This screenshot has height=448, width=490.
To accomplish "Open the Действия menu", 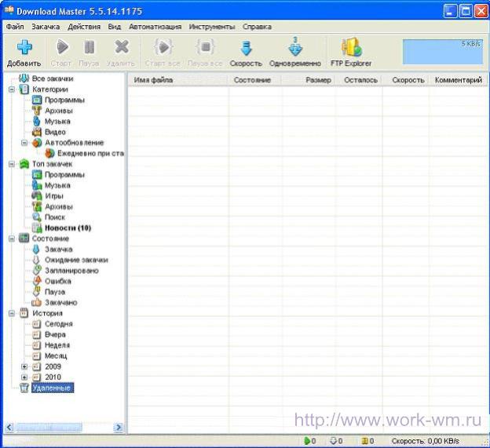I will click(84, 27).
